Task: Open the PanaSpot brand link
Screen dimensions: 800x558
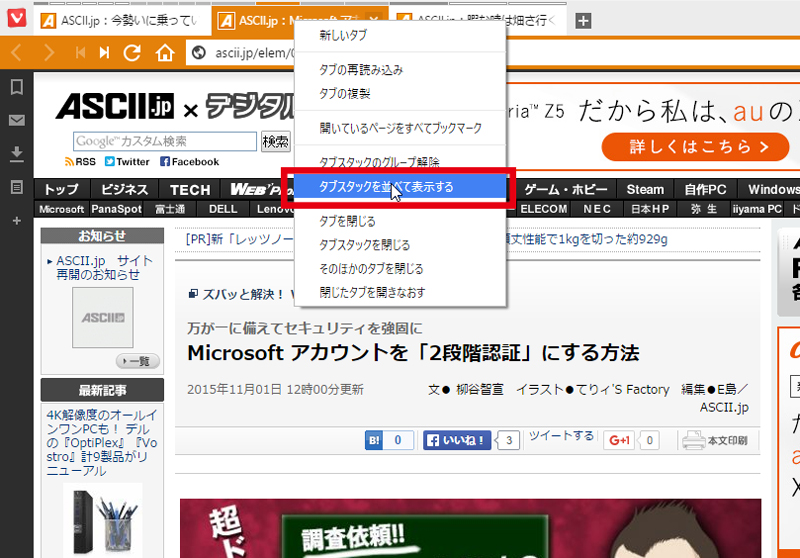Action: pyautogui.click(x=116, y=209)
